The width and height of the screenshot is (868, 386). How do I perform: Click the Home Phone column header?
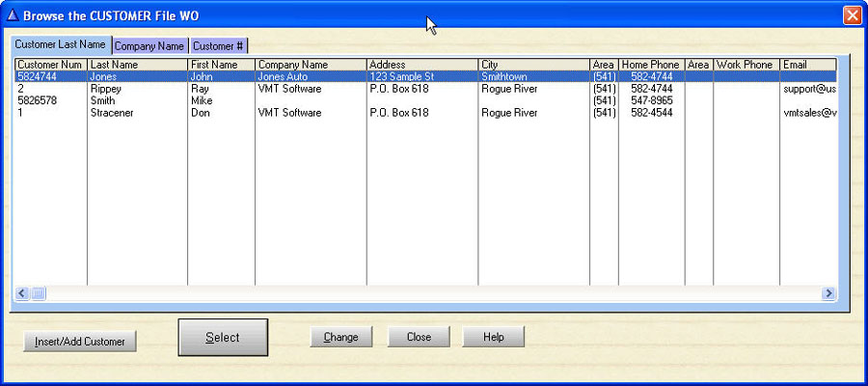650,65
